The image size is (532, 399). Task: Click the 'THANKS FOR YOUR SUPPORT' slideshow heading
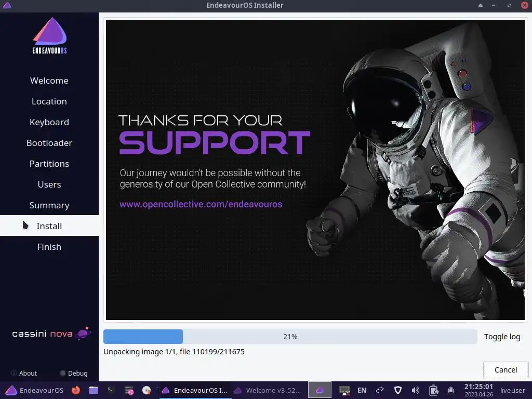[214, 135]
